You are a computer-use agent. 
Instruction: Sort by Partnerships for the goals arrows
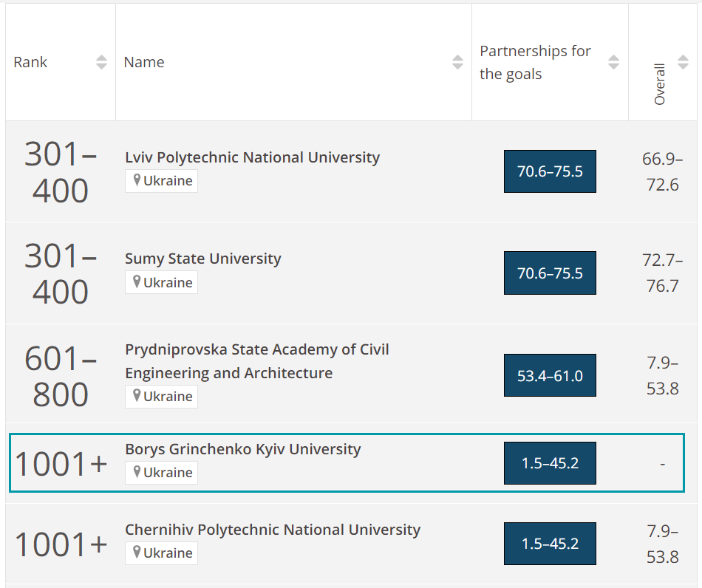pos(613,63)
